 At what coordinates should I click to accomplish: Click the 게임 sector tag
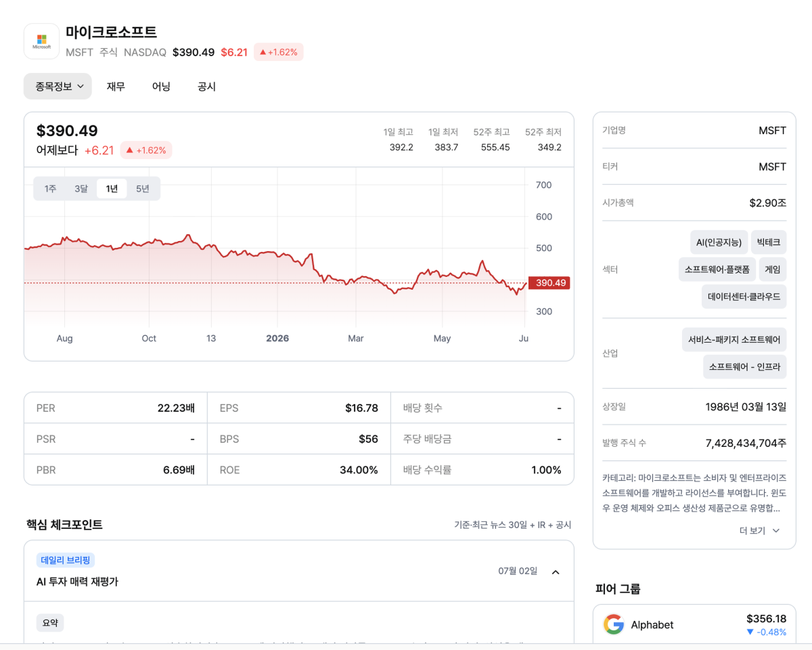pyautogui.click(x=773, y=269)
